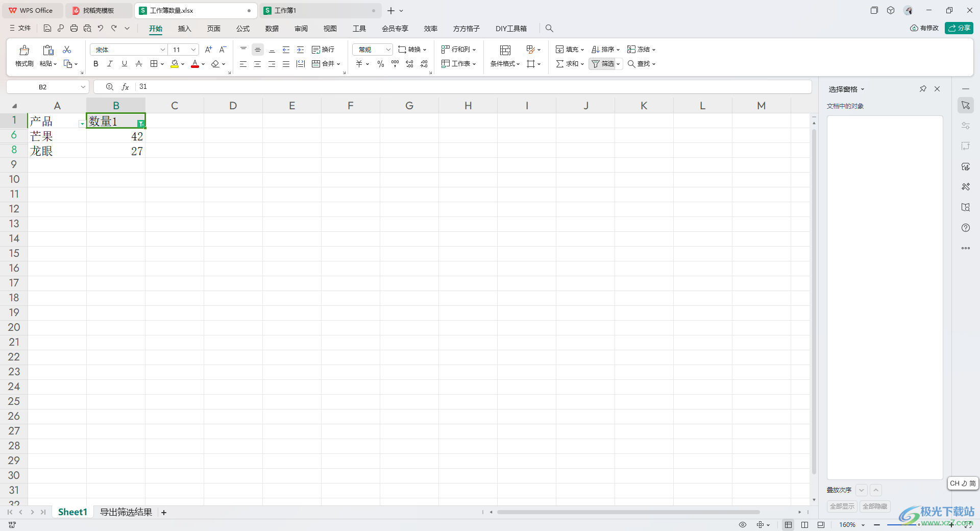Increase decimal places

(x=409, y=64)
